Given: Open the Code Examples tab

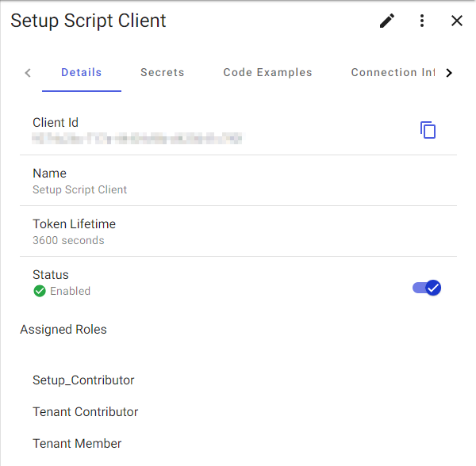Looking at the screenshot, I should pos(268,72).
